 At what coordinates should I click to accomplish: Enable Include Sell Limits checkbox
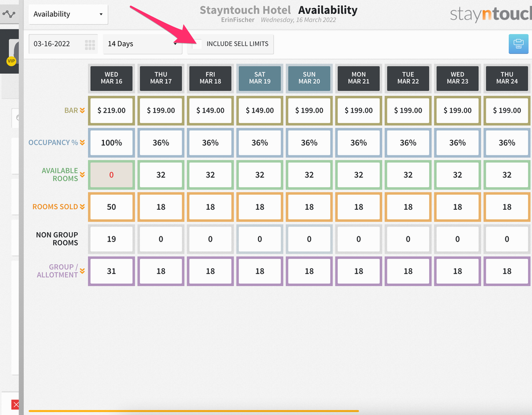click(x=197, y=44)
